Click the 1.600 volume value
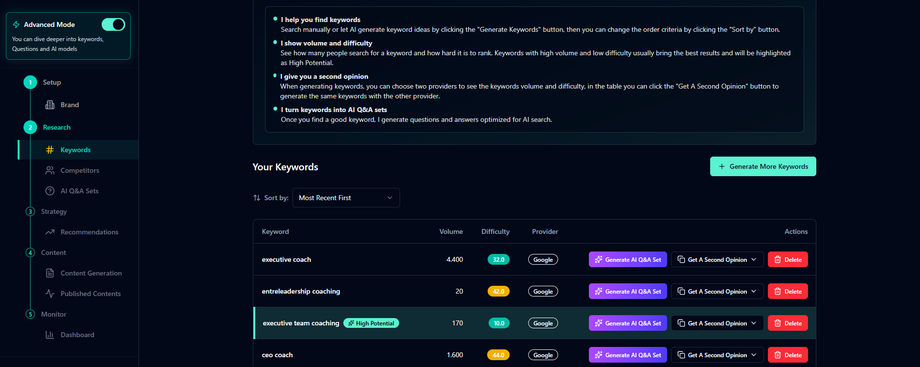The height and width of the screenshot is (367, 920). [x=454, y=355]
